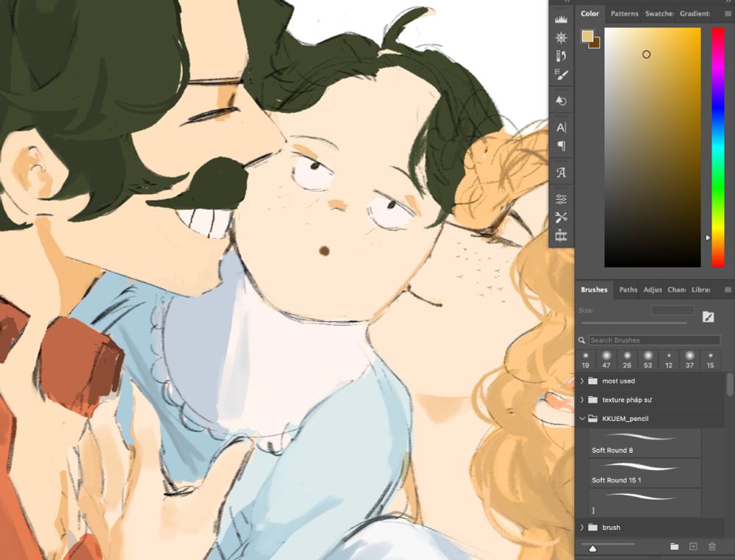Click the hue spectrum slider
The image size is (735, 560).
pyautogui.click(x=718, y=147)
